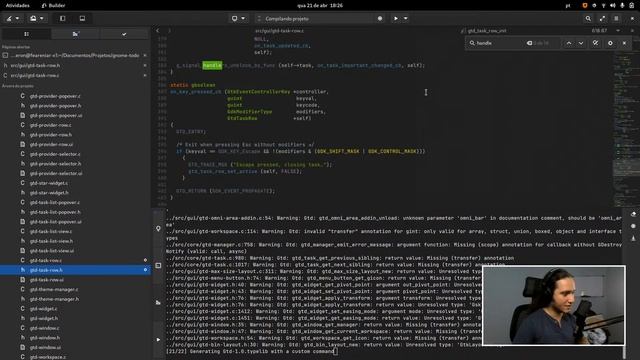Open the clock and calendar in top bar
Screen dimensions: 640x360
click(x=320, y=5)
